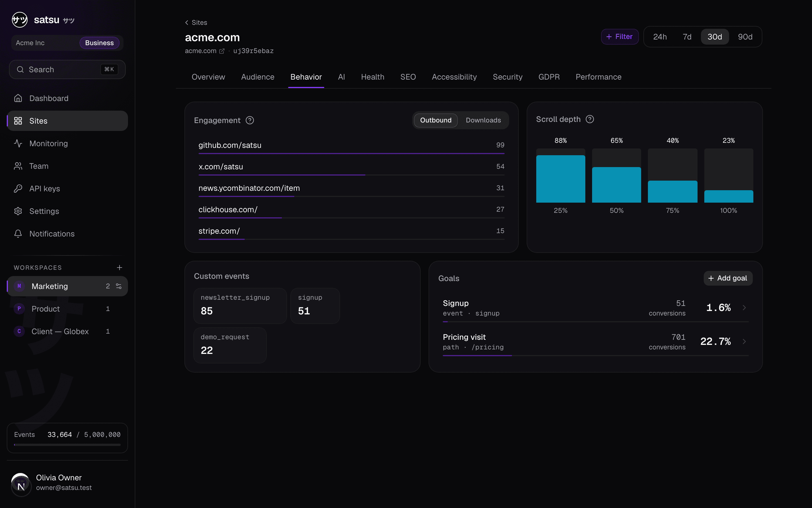Click the back chevron beside Sites

click(x=187, y=23)
